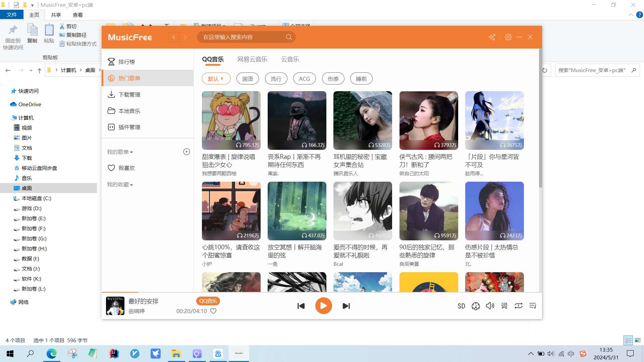644x362 pixels.
Task: Click the play button in player bar
Action: pos(323,306)
